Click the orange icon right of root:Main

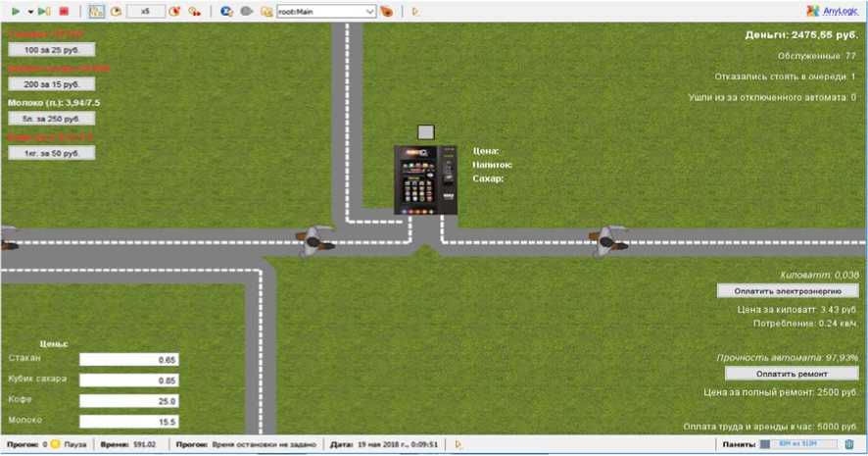387,11
